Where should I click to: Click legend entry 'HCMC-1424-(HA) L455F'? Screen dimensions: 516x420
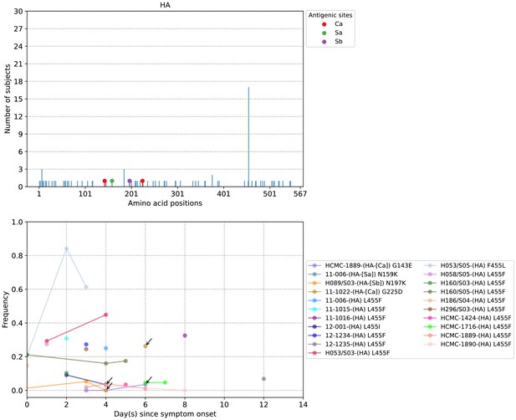coord(467,318)
